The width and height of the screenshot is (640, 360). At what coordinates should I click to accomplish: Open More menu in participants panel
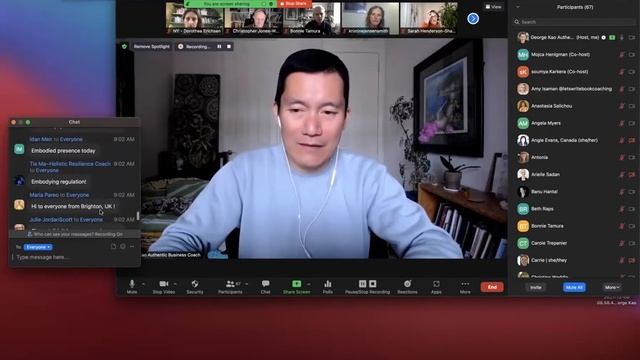612,287
